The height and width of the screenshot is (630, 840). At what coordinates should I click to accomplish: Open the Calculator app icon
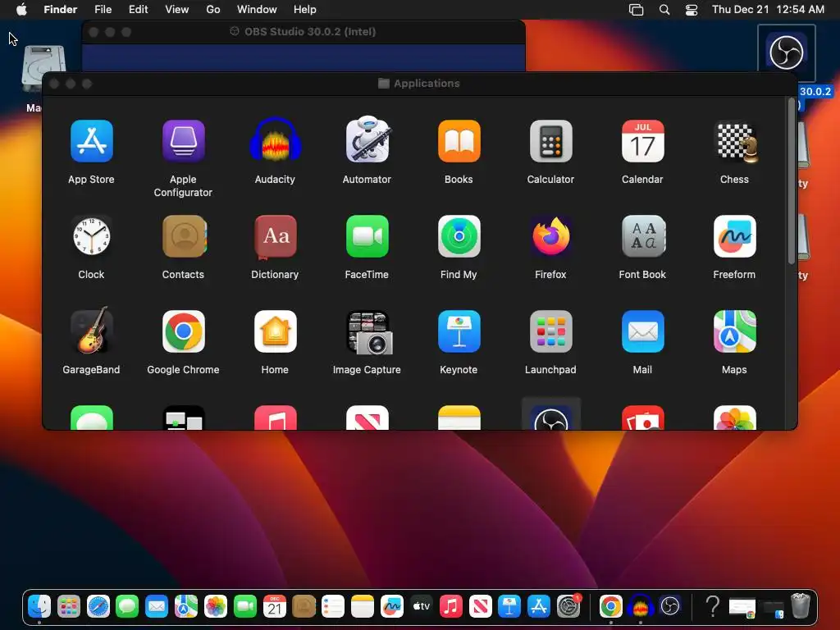550,141
